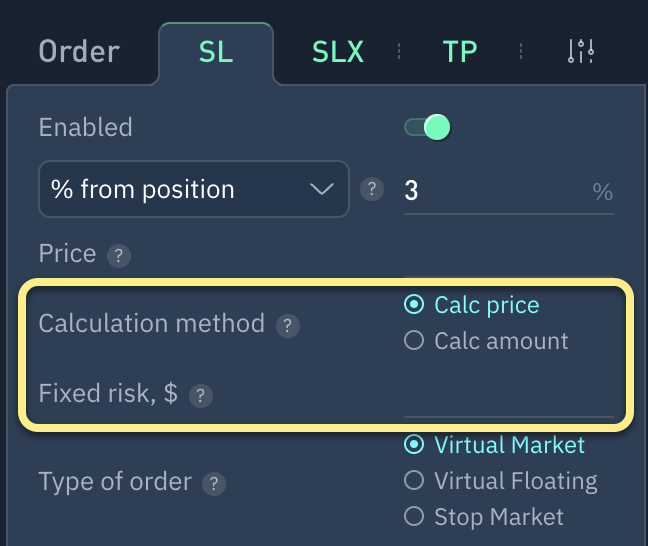Select the Calc price radio option

pos(414,305)
